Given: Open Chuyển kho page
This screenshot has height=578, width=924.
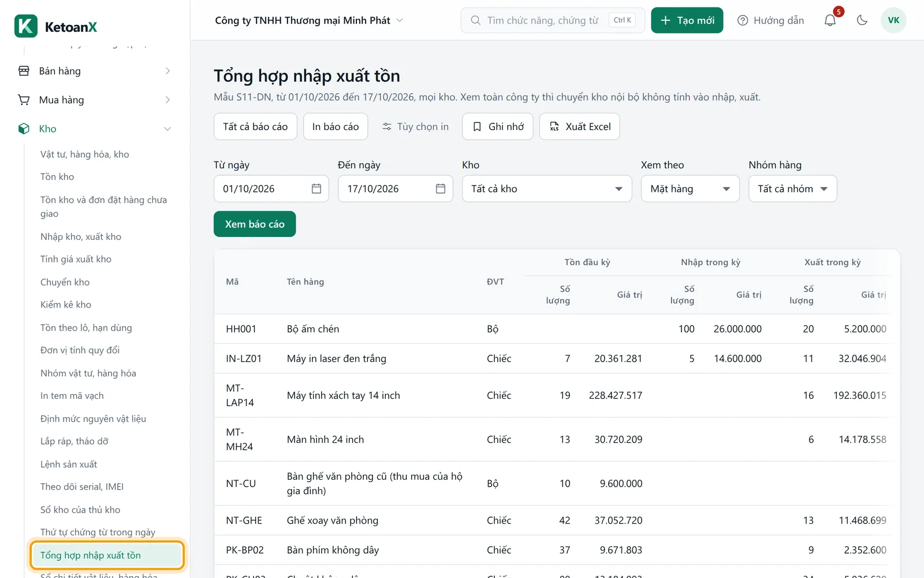Looking at the screenshot, I should 65,282.
